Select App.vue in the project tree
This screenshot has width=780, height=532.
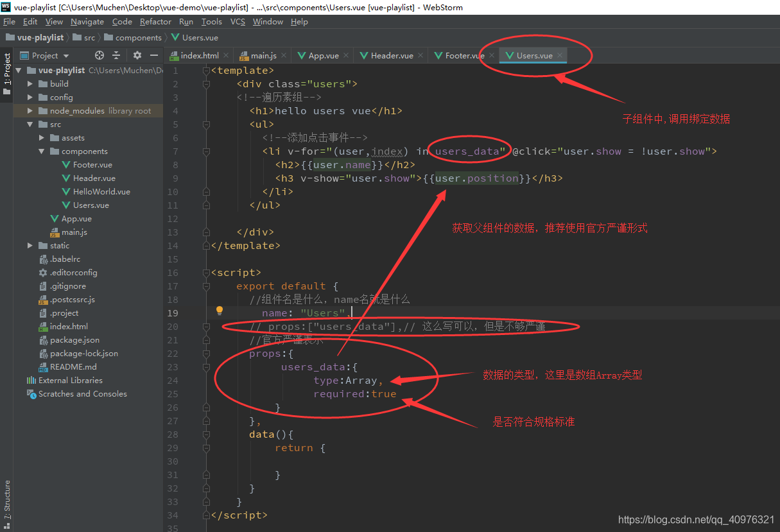coord(71,219)
